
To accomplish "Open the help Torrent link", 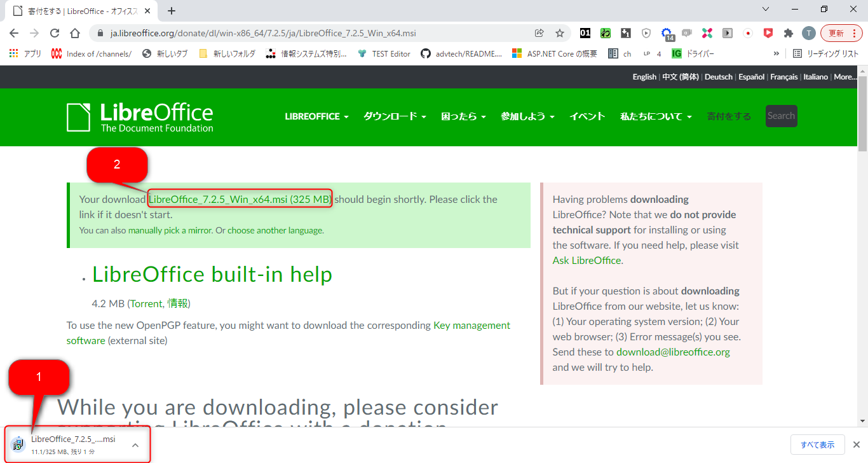I will coord(147,303).
